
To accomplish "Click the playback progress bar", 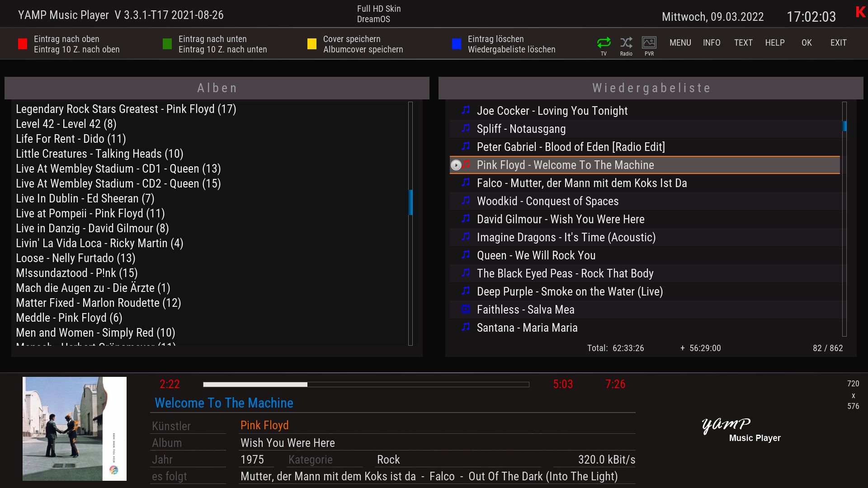I will 366,385.
